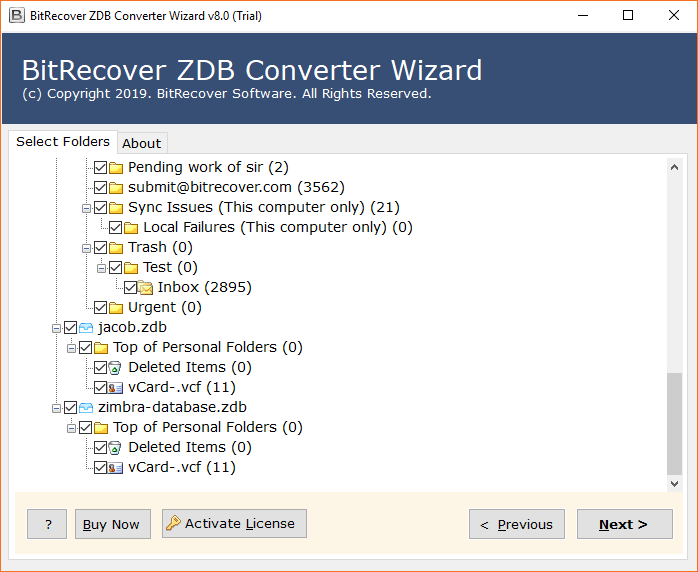Screen dimensions: 698x572
Task: Click the scrollbar up arrow
Action: (x=674, y=167)
